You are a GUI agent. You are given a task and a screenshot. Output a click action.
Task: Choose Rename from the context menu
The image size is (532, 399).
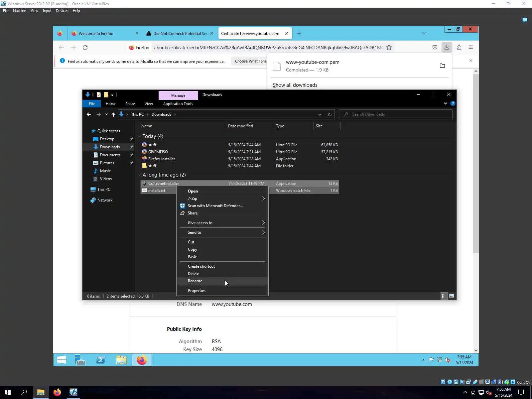pos(222,281)
